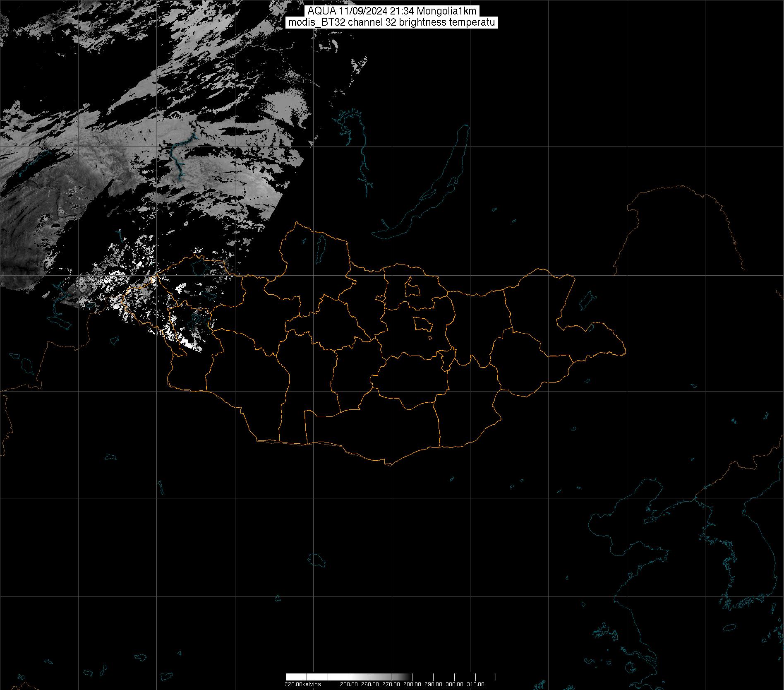This screenshot has height=690, width=784.
Task: Pick the 290.00 legend label
Action: coord(434,684)
